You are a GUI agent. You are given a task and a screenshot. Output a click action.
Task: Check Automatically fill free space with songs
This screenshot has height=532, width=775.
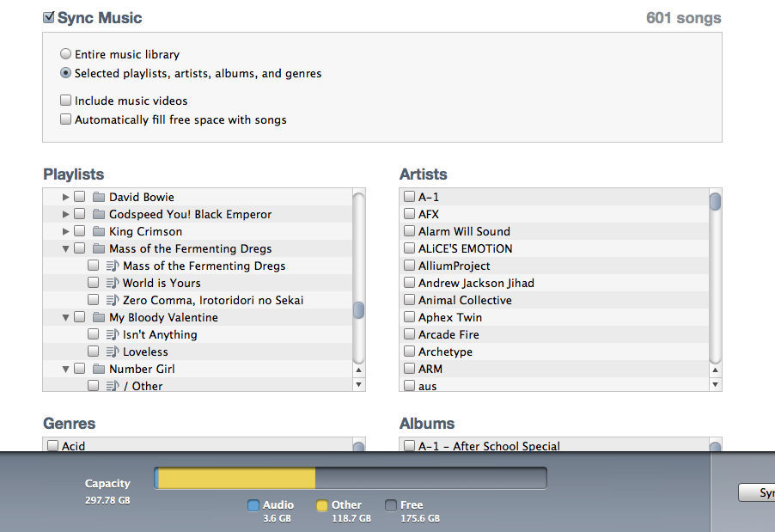coord(65,119)
